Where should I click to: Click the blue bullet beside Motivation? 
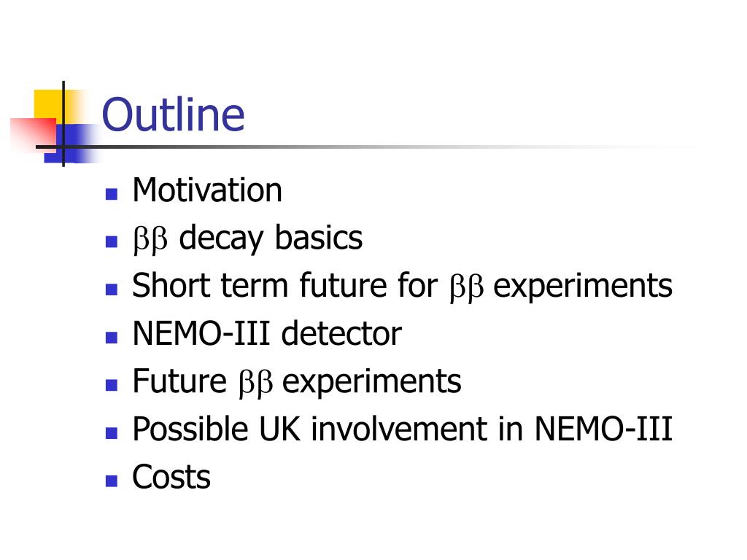(112, 194)
